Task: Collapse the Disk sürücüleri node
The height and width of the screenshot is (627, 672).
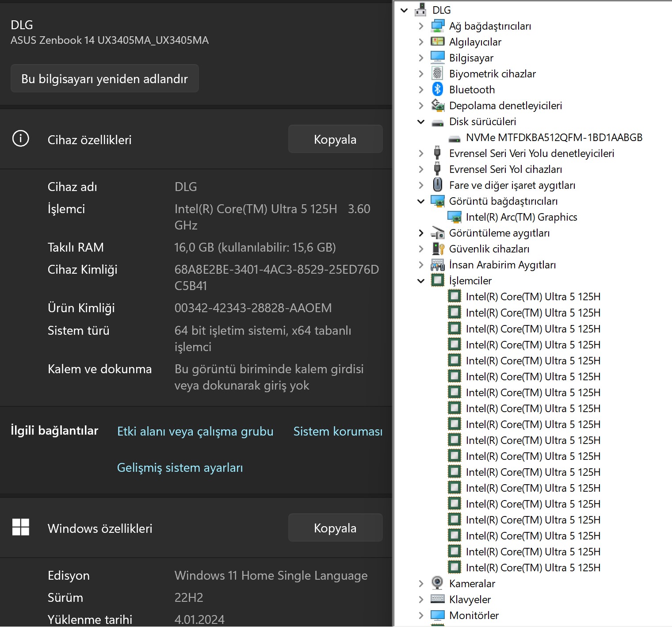Action: [421, 122]
